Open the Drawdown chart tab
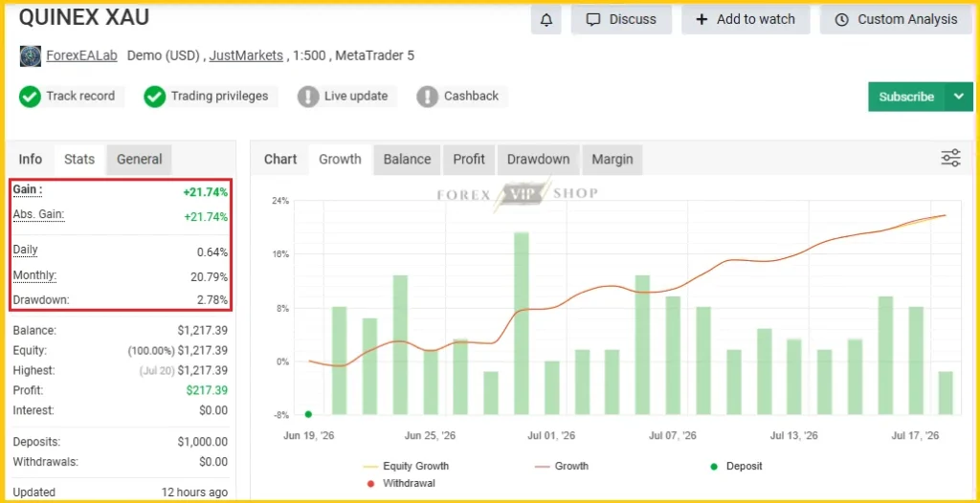 click(x=538, y=160)
